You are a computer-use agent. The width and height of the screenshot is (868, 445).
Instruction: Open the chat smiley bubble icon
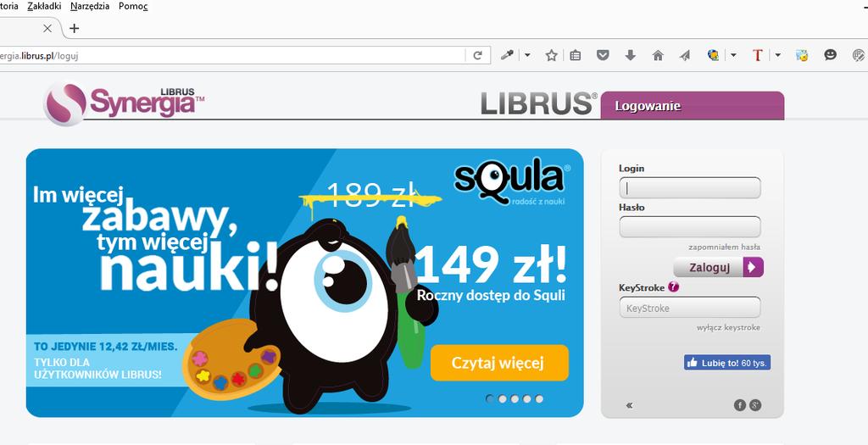(830, 55)
